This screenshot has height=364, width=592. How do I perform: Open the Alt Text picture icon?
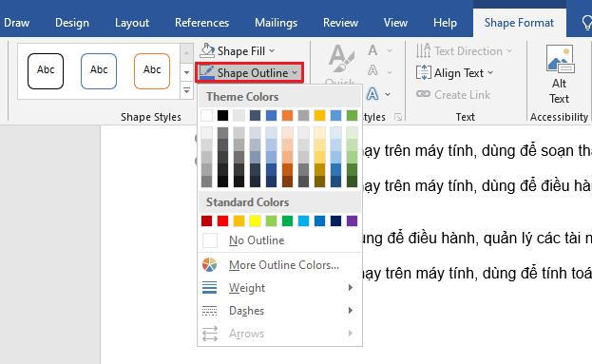pos(560,59)
